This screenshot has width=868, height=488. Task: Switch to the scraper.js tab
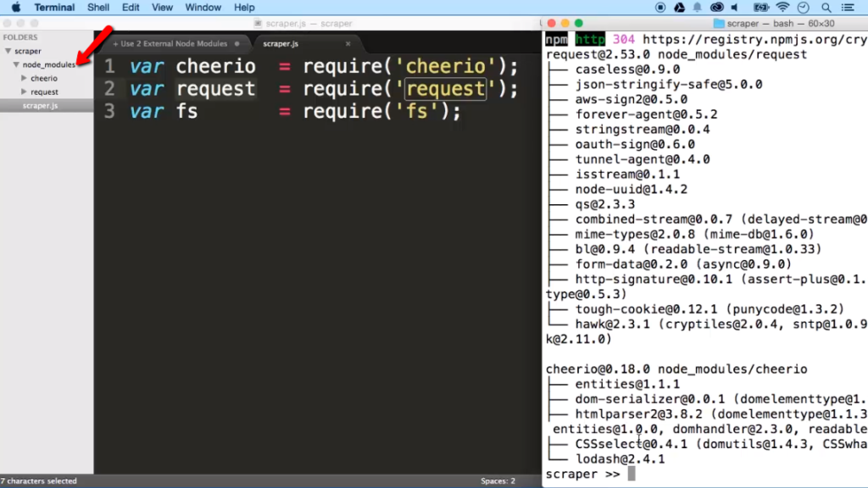[x=281, y=44]
